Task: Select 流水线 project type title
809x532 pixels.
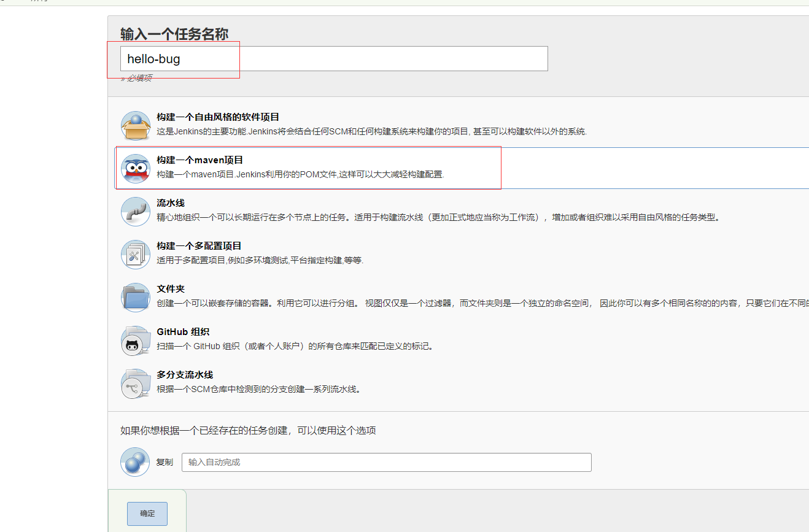Action: coord(171,203)
